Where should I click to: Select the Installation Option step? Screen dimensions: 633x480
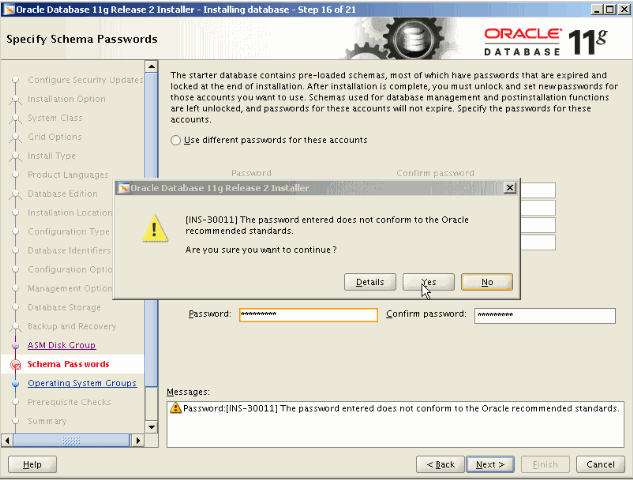(x=67, y=99)
